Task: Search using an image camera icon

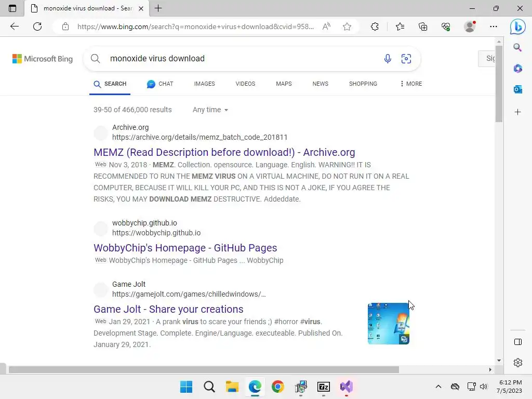Action: click(406, 59)
